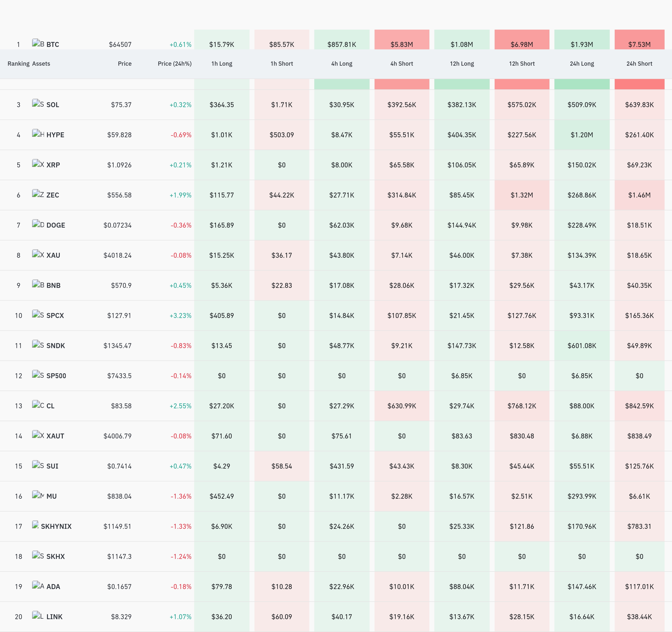Screen dimensions: 672x632
Task: Sort by the 1h Long column header
Action: 222,64
